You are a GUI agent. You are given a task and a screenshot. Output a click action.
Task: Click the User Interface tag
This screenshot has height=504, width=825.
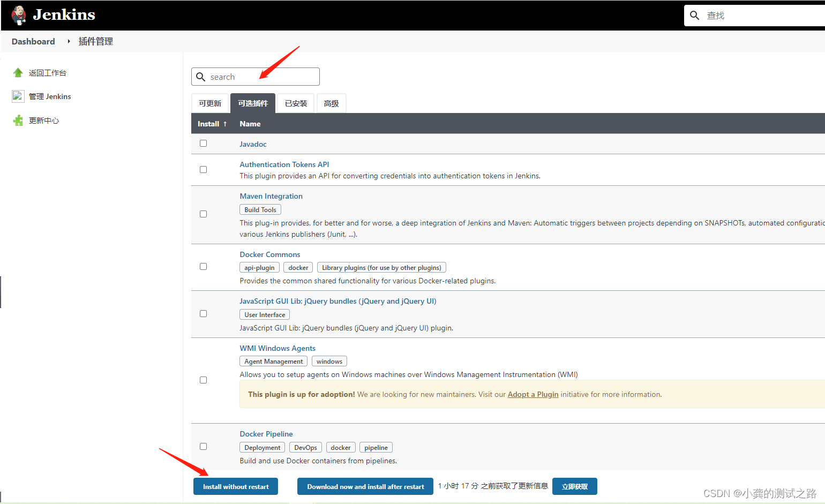tap(265, 315)
